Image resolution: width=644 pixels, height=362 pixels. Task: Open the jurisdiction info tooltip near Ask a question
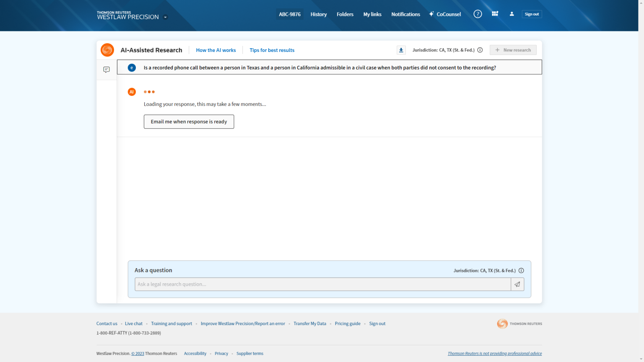coord(521,270)
